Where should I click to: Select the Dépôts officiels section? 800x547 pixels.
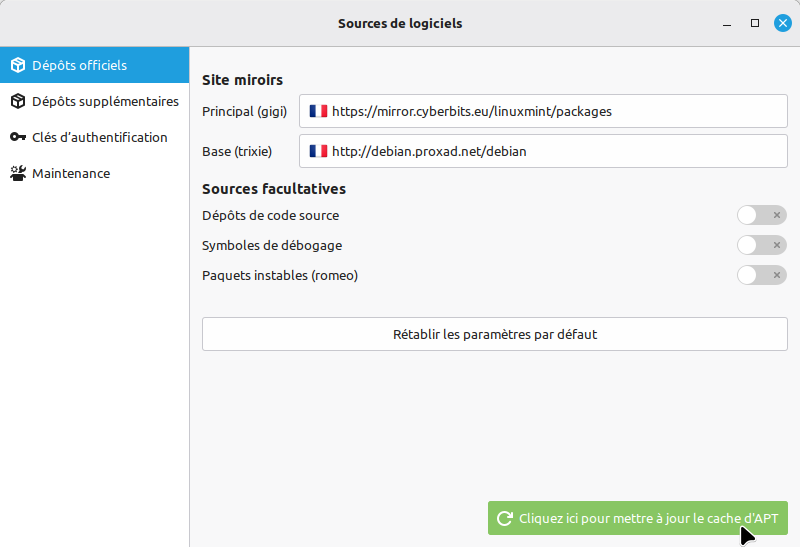(80, 66)
